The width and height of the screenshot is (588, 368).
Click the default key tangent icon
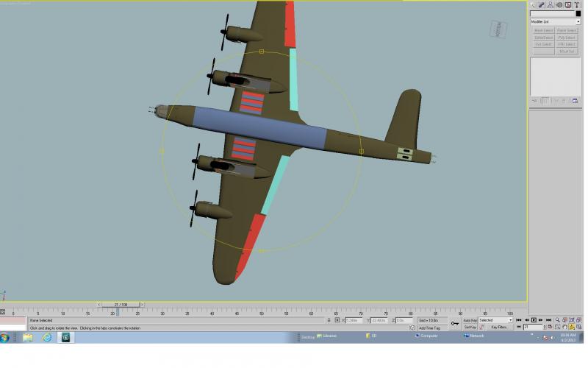481,327
